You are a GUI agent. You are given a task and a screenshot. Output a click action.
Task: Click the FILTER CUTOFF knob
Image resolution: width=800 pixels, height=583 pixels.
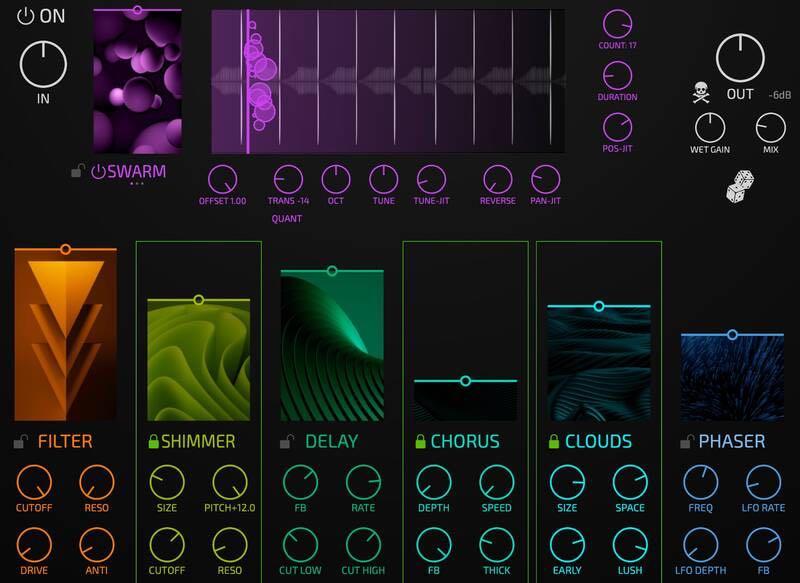click(35, 483)
